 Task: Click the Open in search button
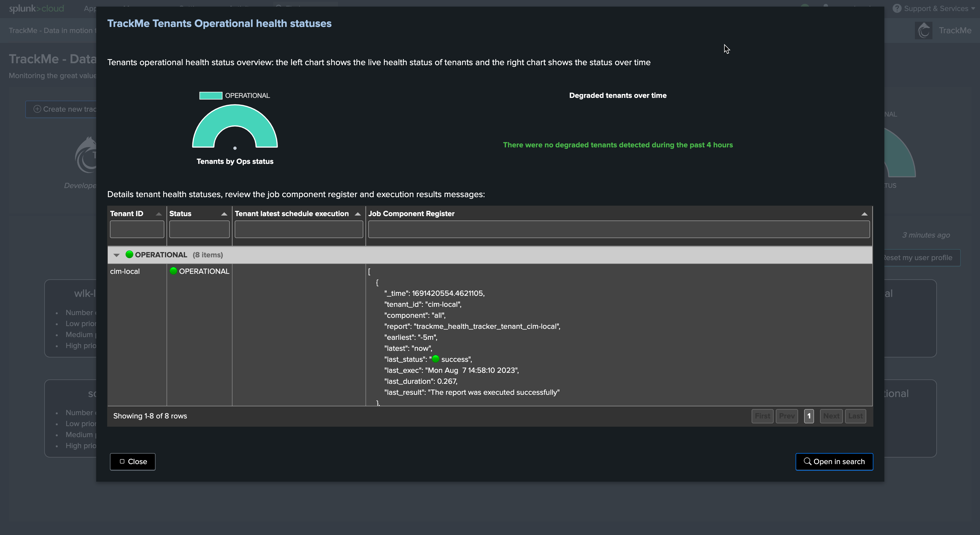click(834, 462)
